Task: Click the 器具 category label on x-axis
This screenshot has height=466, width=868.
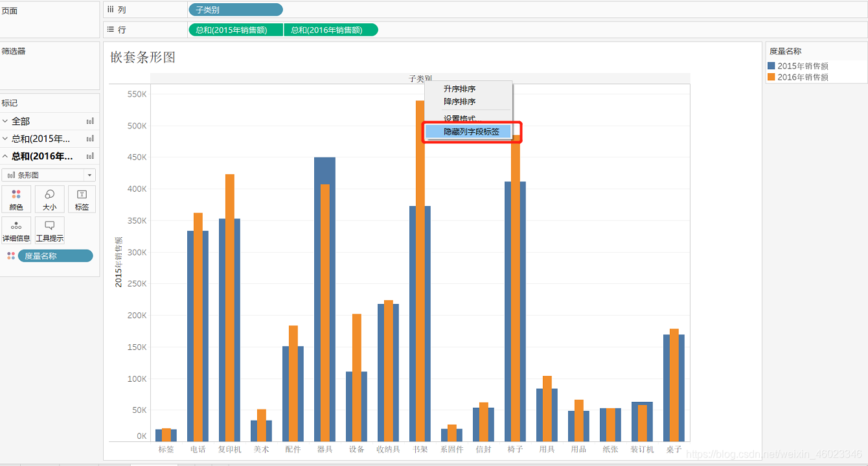Action: (325, 449)
